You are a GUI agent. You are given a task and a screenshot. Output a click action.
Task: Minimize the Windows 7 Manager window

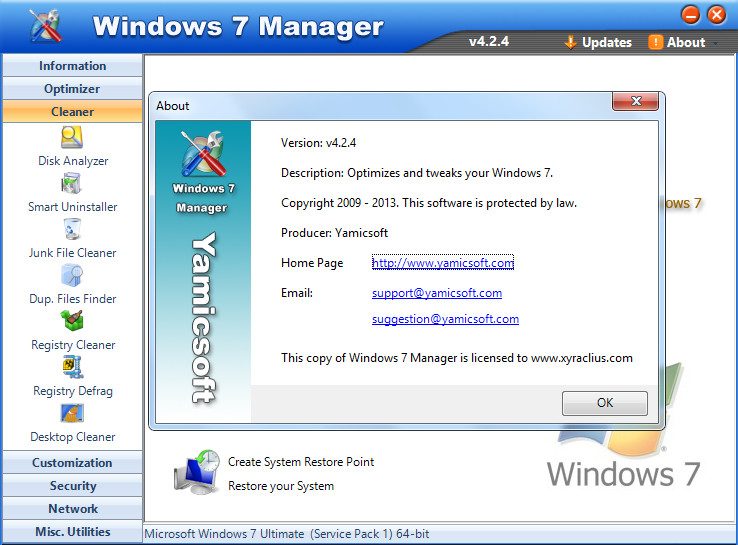tap(690, 15)
